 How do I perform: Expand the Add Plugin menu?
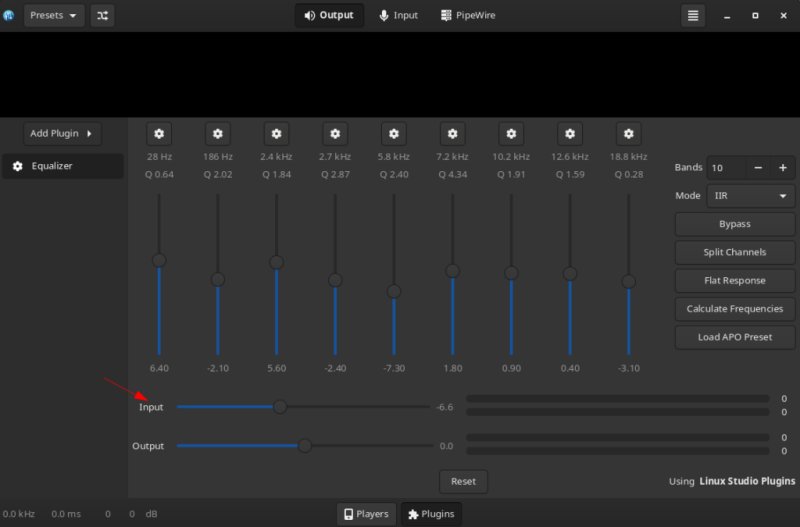[x=62, y=134]
